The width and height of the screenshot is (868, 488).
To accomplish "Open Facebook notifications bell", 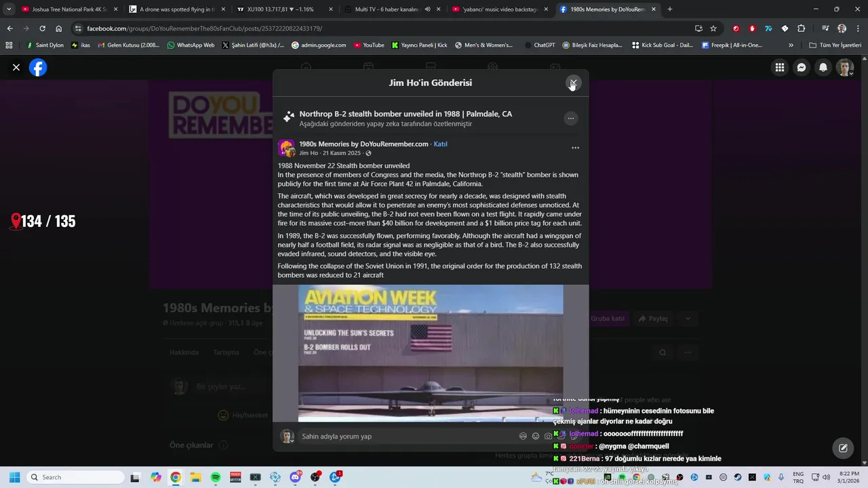I will 823,68.
